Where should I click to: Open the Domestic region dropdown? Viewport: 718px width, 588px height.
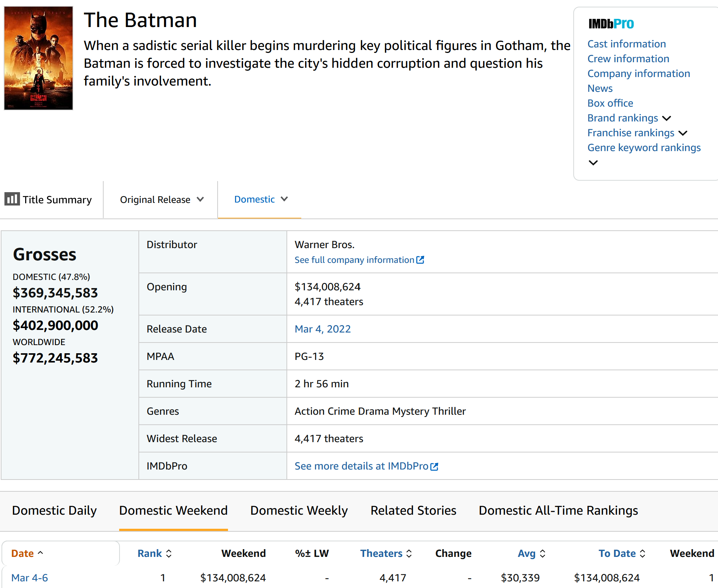coord(261,199)
